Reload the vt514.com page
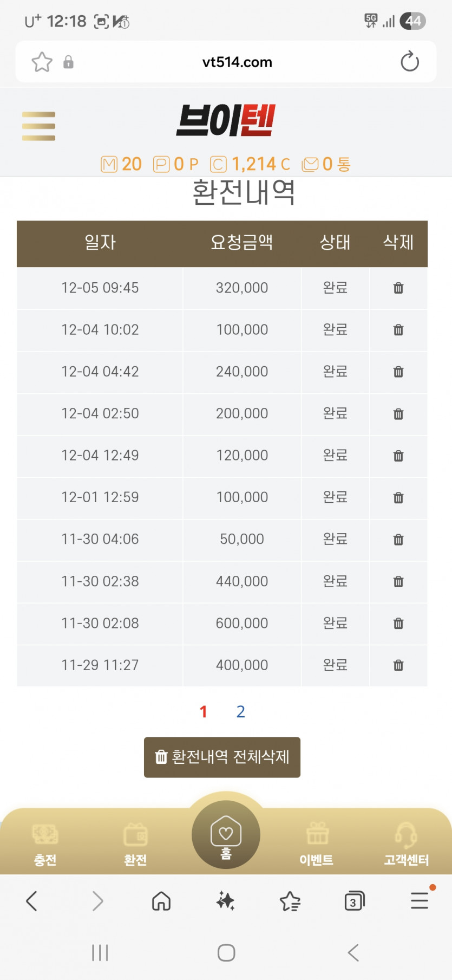 [x=410, y=62]
